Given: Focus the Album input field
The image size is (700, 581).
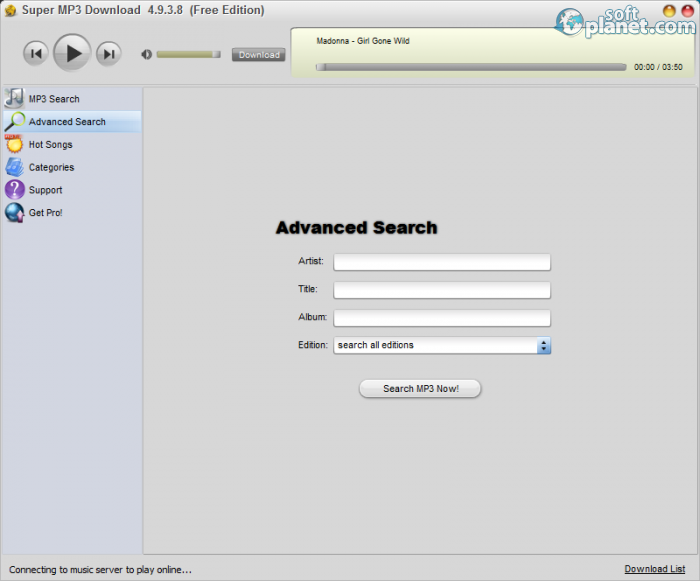Looking at the screenshot, I should coord(442,318).
